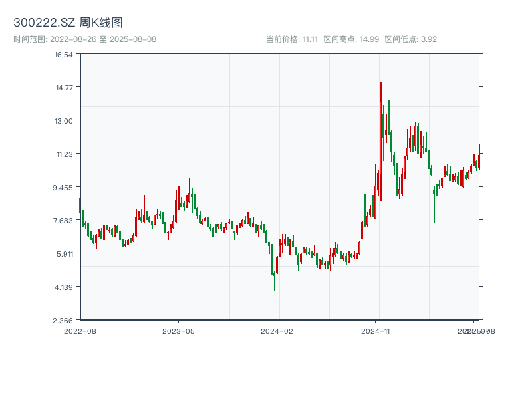The width and height of the screenshot is (532, 399).
Task: Click x-axis label 2024-02
Action: pyautogui.click(x=277, y=331)
